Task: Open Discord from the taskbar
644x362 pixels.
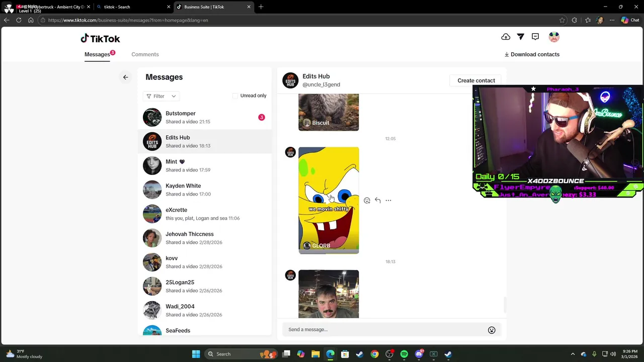Action: point(419,354)
